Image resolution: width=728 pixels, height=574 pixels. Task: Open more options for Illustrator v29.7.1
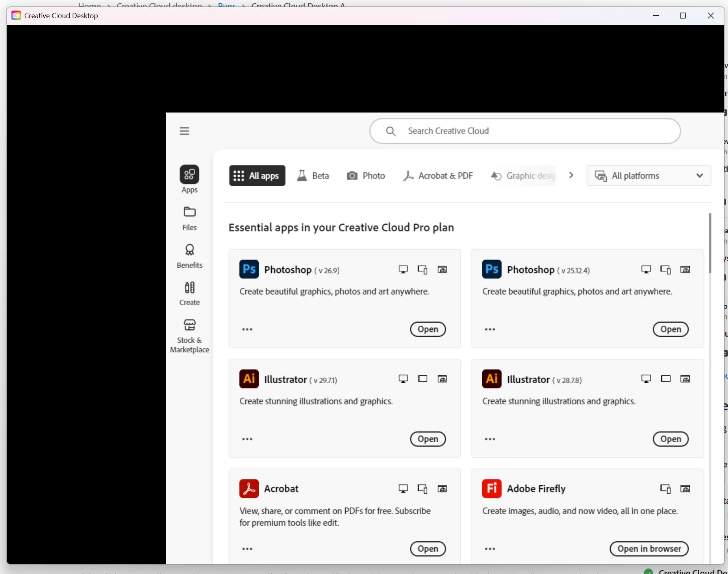point(247,439)
